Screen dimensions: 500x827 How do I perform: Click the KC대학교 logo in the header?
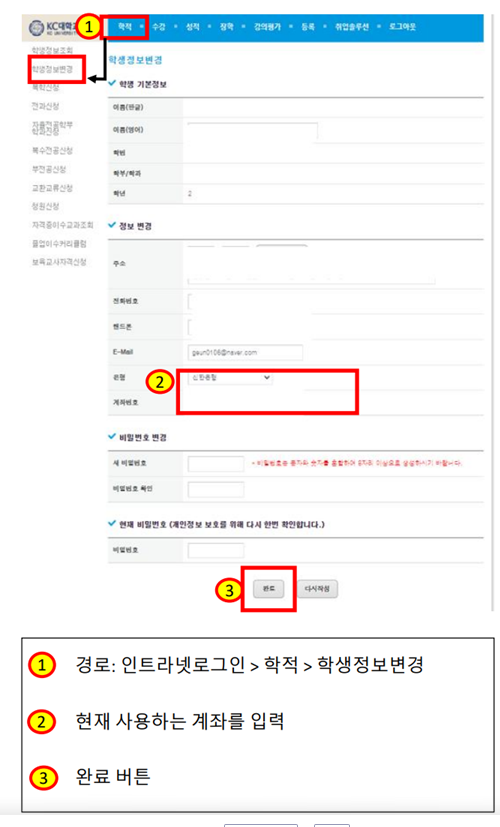(x=53, y=27)
